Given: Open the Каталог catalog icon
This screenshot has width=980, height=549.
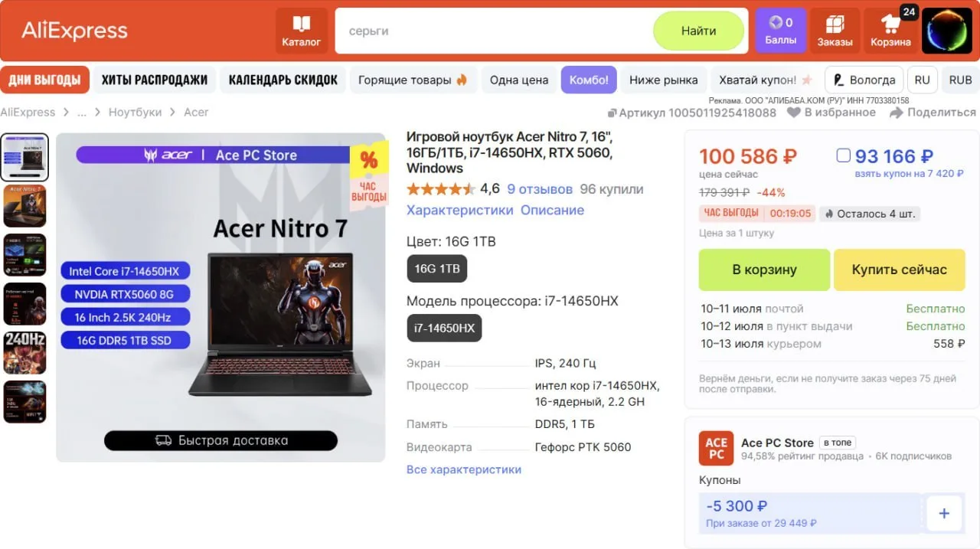Looking at the screenshot, I should pos(302,31).
